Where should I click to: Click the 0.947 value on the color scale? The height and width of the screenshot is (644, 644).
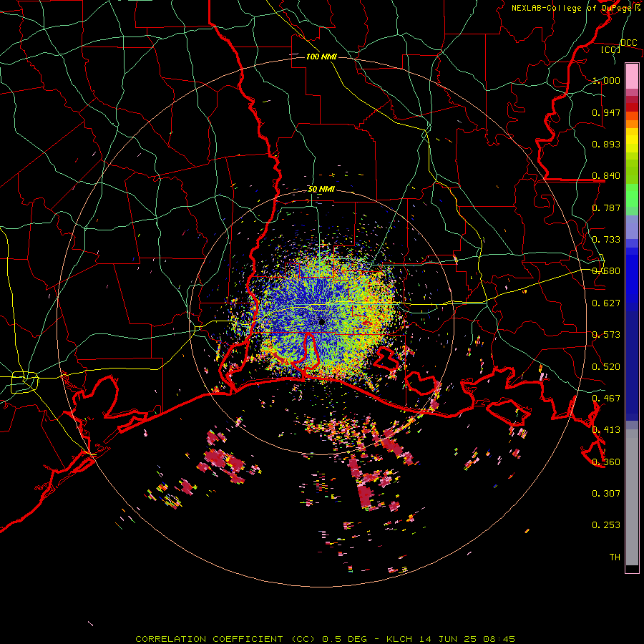click(606, 112)
